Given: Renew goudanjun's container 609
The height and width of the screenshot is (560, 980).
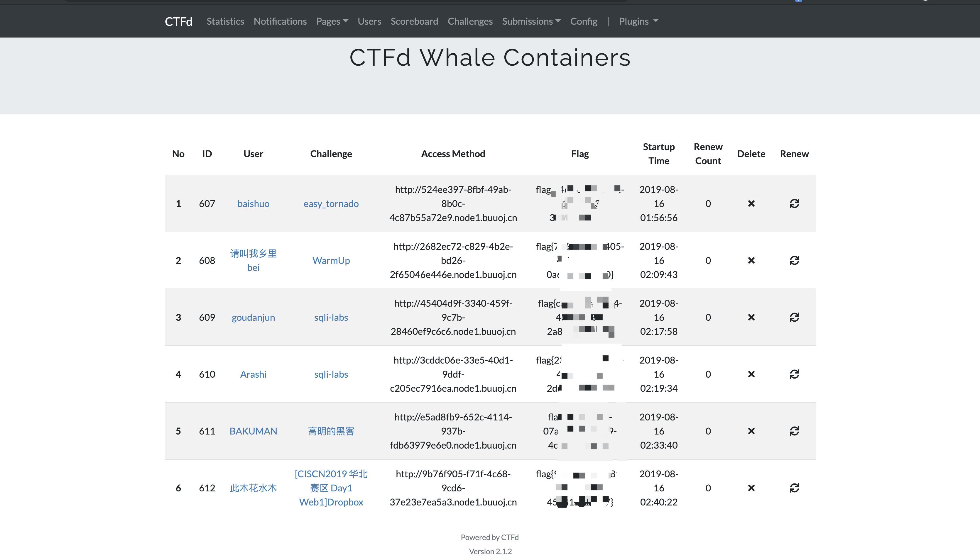Looking at the screenshot, I should (794, 317).
